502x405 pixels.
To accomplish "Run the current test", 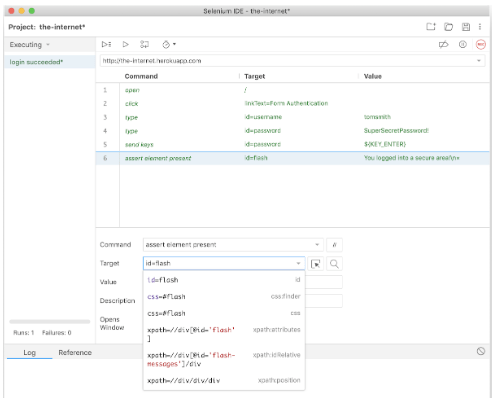I will tap(126, 44).
